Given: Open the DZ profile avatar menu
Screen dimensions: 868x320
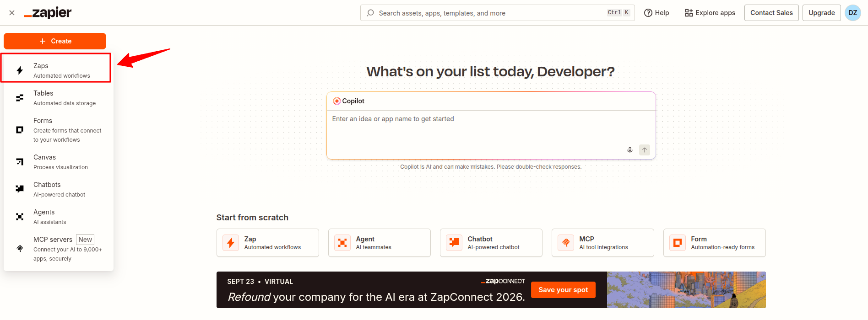Looking at the screenshot, I should point(853,13).
